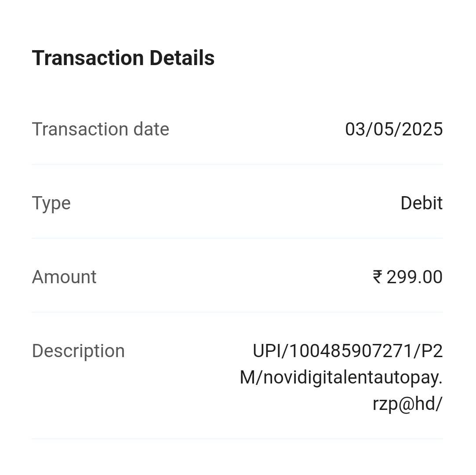Click the Debit transaction type value

coord(421,203)
